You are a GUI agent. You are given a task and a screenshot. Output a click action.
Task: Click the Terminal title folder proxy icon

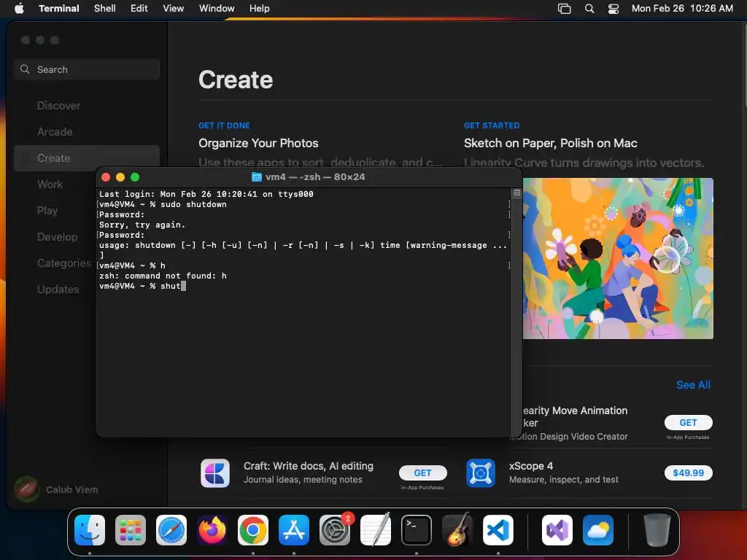[x=256, y=177]
